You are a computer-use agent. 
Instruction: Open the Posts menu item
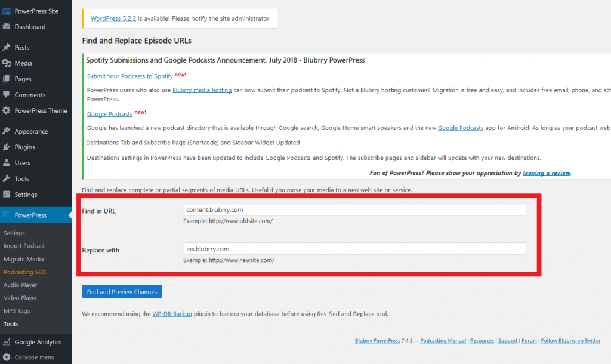[x=22, y=48]
